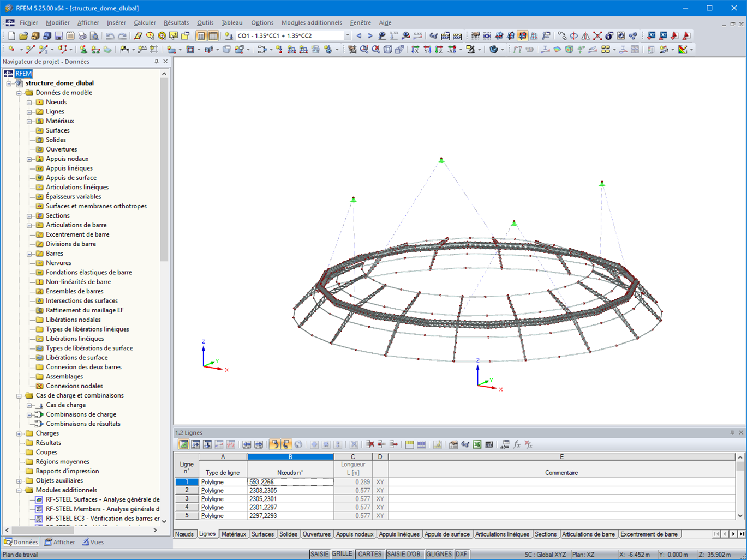Image resolution: width=747 pixels, height=560 pixels.
Task: Open the table calculator icon
Action: pyautogui.click(x=488, y=444)
